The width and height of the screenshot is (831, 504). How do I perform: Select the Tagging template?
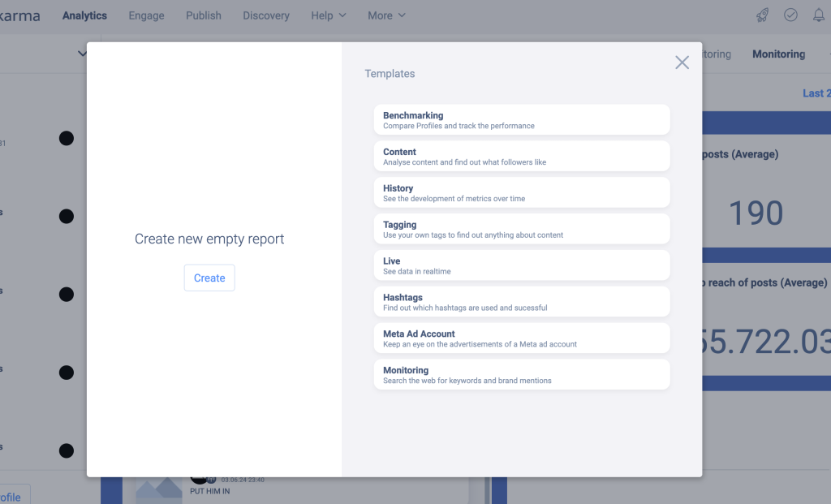point(522,230)
